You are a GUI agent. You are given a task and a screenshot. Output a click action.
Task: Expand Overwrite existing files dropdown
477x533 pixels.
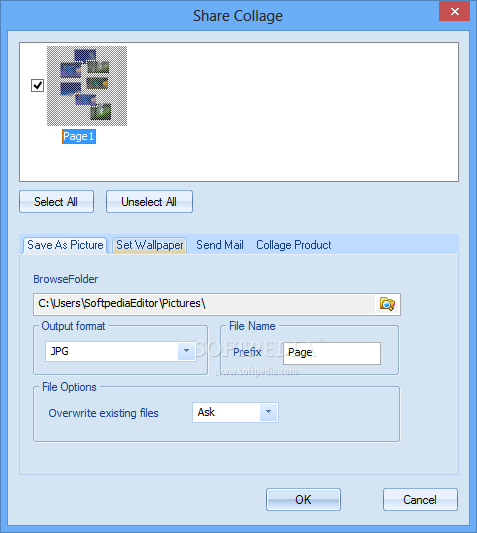[x=235, y=412]
